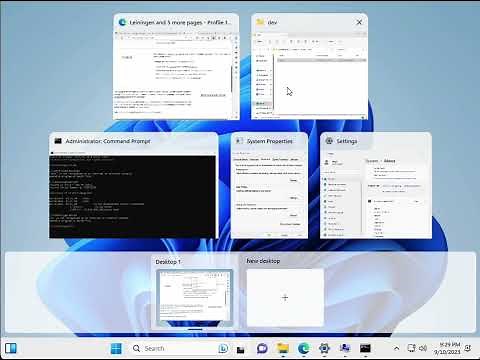Image resolution: width=480 pixels, height=360 pixels.
Task: Toggle the Task View taskbar icon
Action: (240, 349)
